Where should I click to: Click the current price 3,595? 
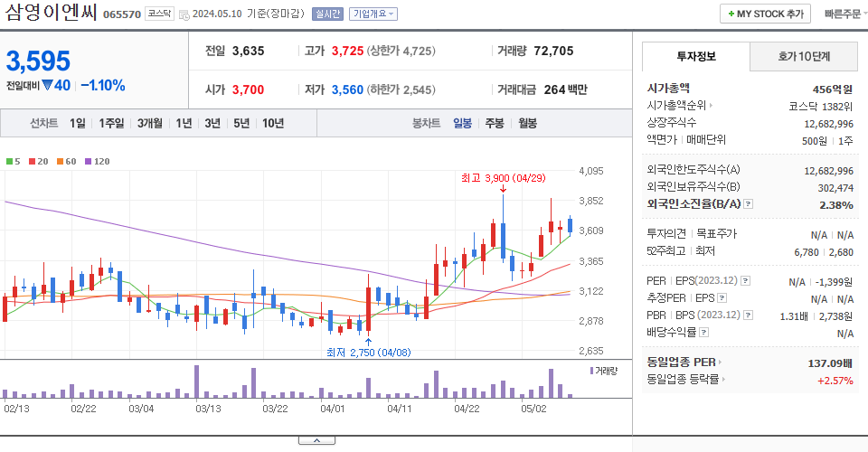[38, 61]
